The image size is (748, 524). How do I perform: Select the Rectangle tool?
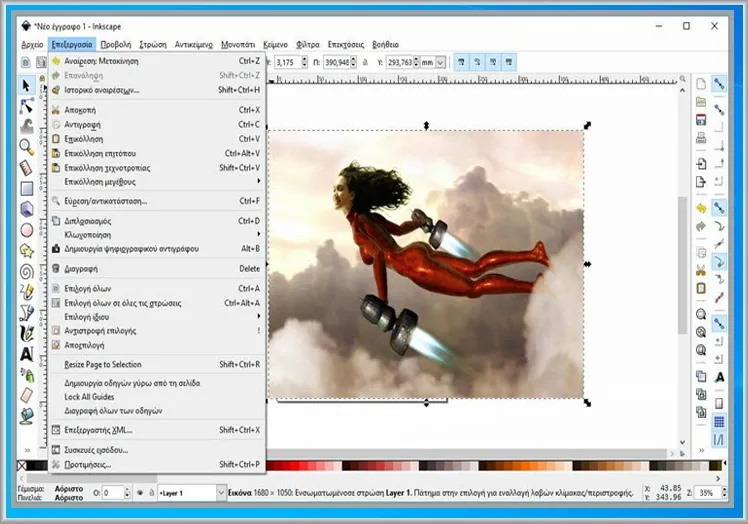27,189
